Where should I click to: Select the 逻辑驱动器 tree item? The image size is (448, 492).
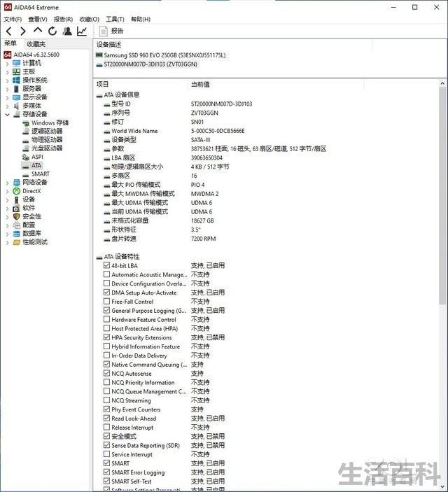click(x=47, y=131)
